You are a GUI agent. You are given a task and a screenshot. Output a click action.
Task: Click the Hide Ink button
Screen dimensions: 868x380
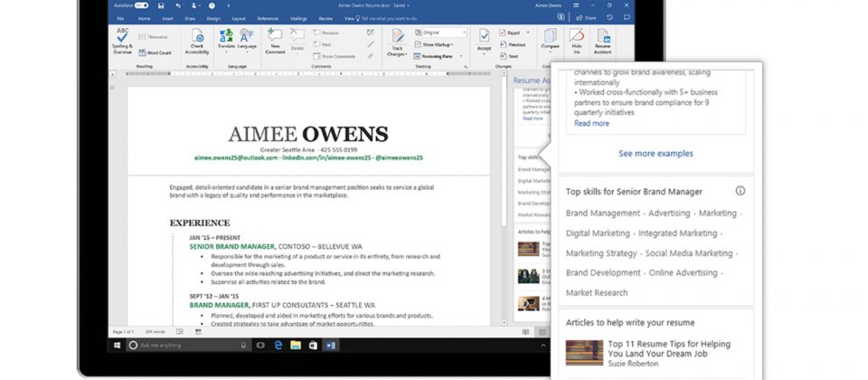(577, 41)
